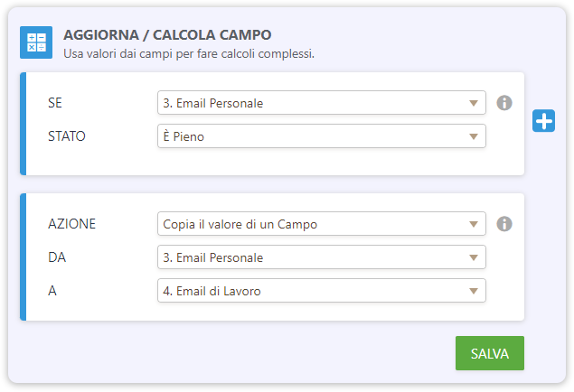Click the STATO label
The width and height of the screenshot is (574, 392).
[x=66, y=137]
